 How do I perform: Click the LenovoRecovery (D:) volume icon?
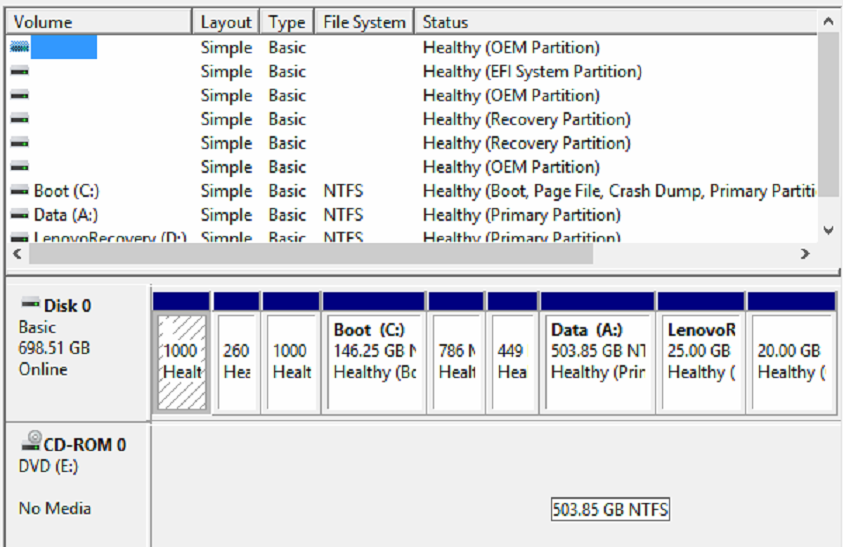click(19, 238)
